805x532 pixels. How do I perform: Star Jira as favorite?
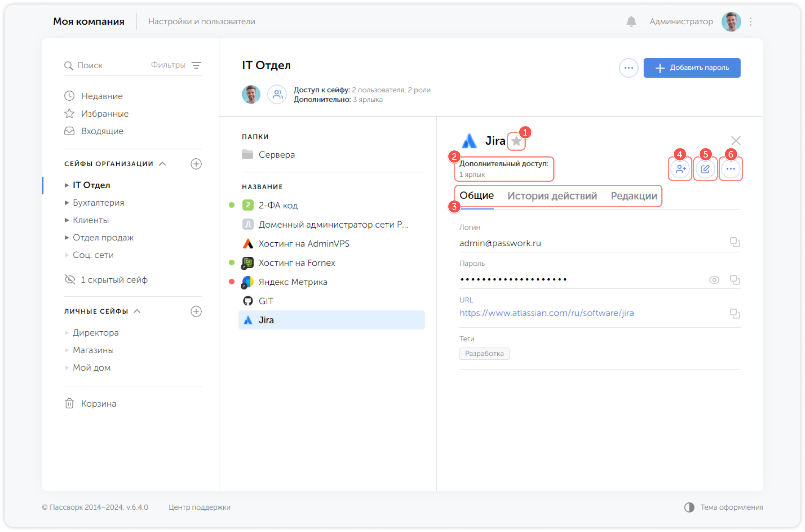click(516, 141)
